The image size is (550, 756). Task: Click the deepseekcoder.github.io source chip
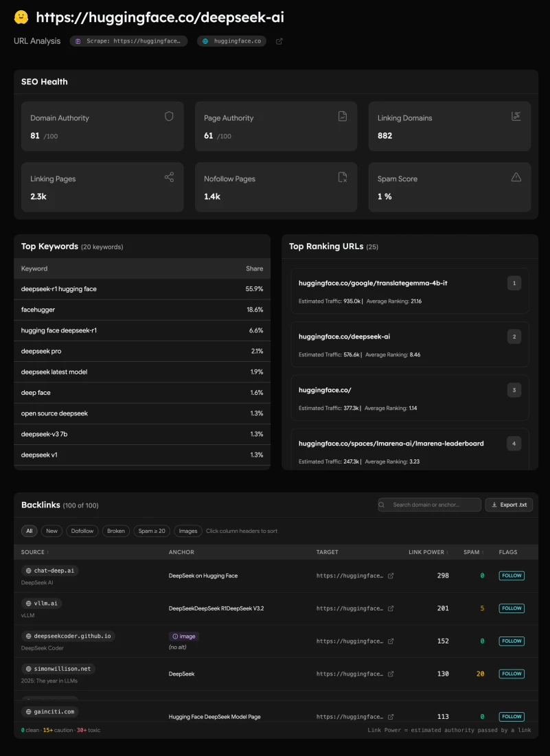coord(68,636)
